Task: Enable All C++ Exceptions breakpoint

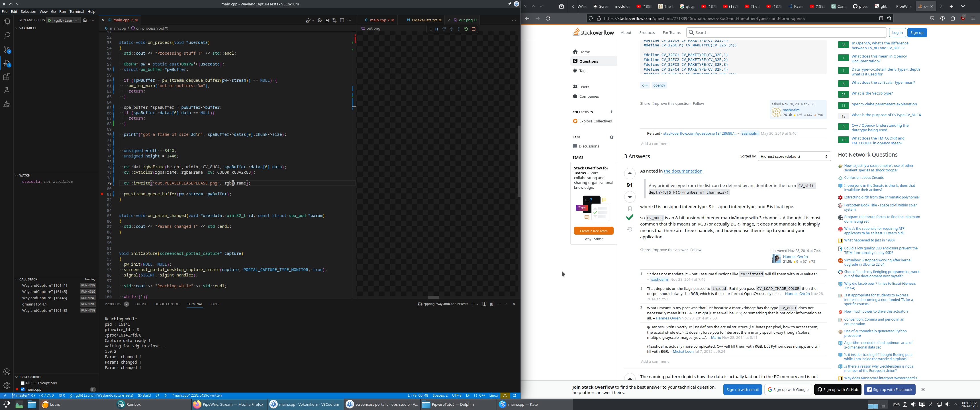Action: [23, 383]
